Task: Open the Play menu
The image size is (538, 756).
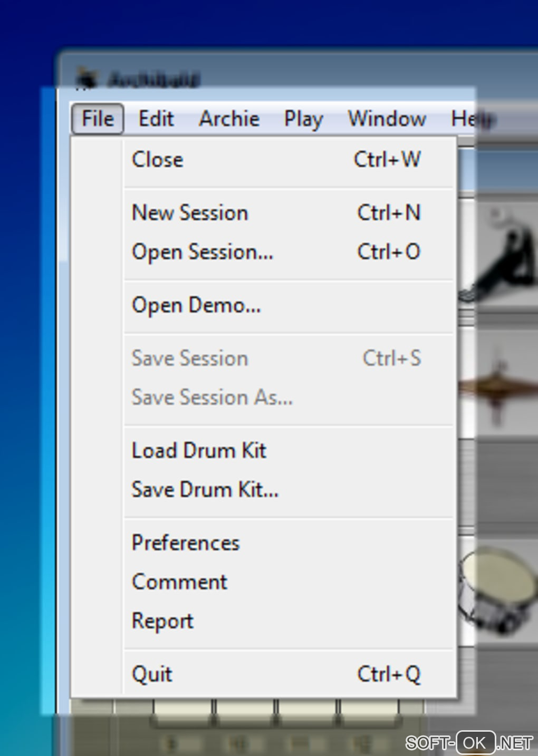Action: pyautogui.click(x=303, y=119)
